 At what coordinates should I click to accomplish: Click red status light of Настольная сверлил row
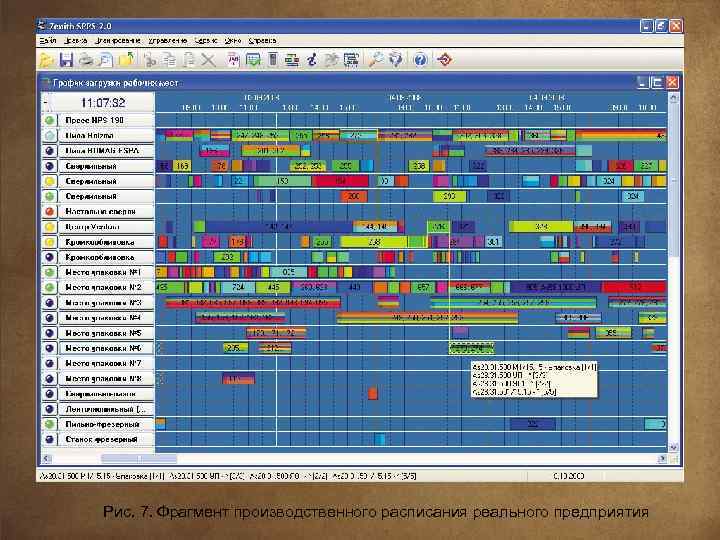click(49, 211)
